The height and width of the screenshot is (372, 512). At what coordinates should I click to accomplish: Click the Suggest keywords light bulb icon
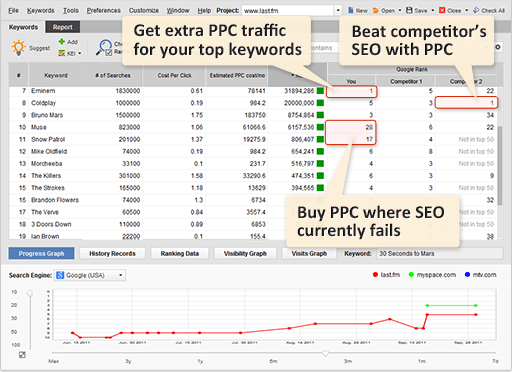coord(18,48)
